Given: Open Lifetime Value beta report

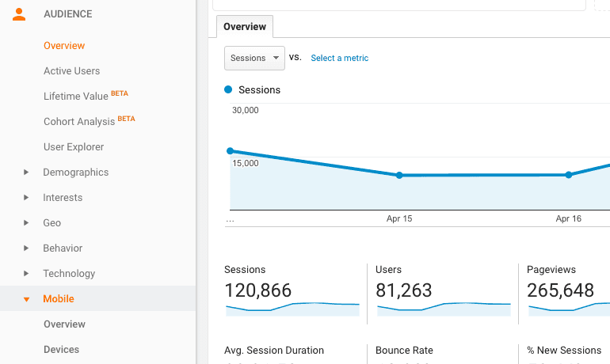Looking at the screenshot, I should (x=76, y=97).
